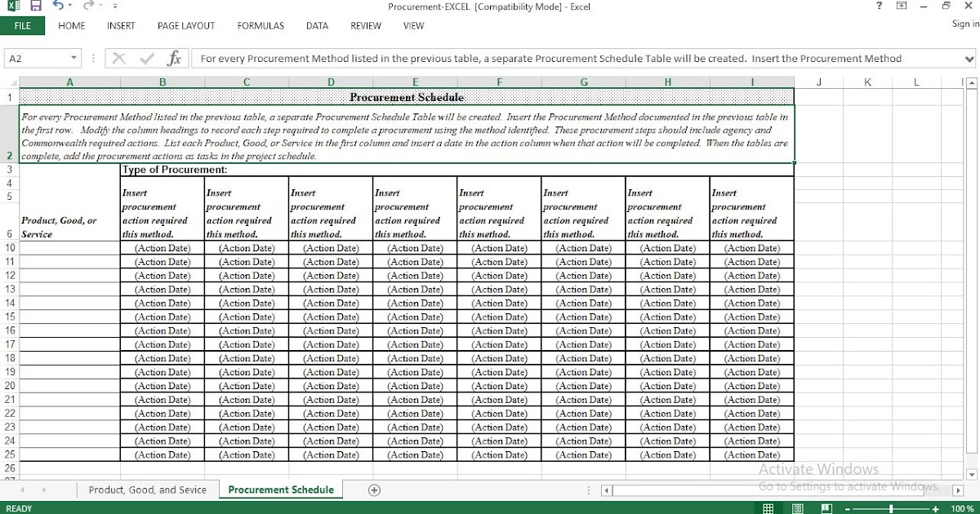Select column B header
980x514 pixels.
[x=163, y=82]
